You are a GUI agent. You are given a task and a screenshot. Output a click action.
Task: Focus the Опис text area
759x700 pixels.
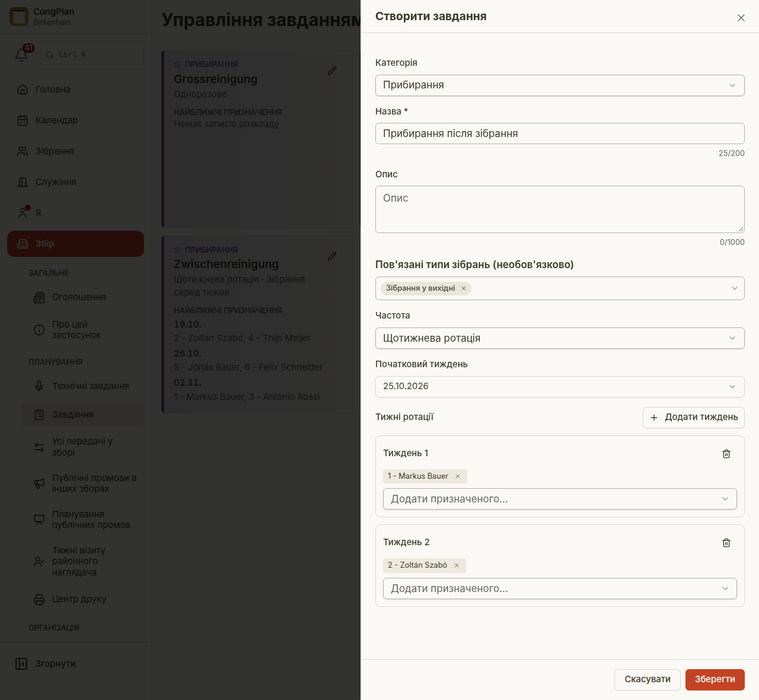[560, 209]
